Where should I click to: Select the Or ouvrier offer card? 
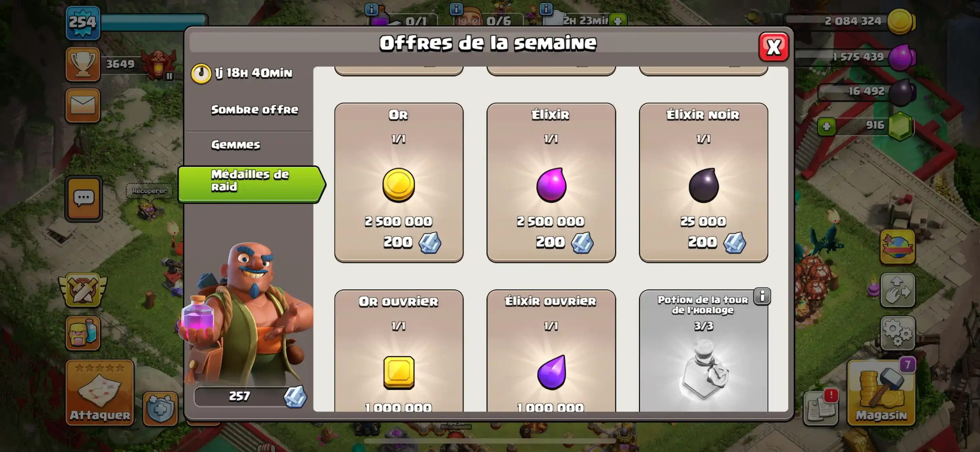(399, 351)
